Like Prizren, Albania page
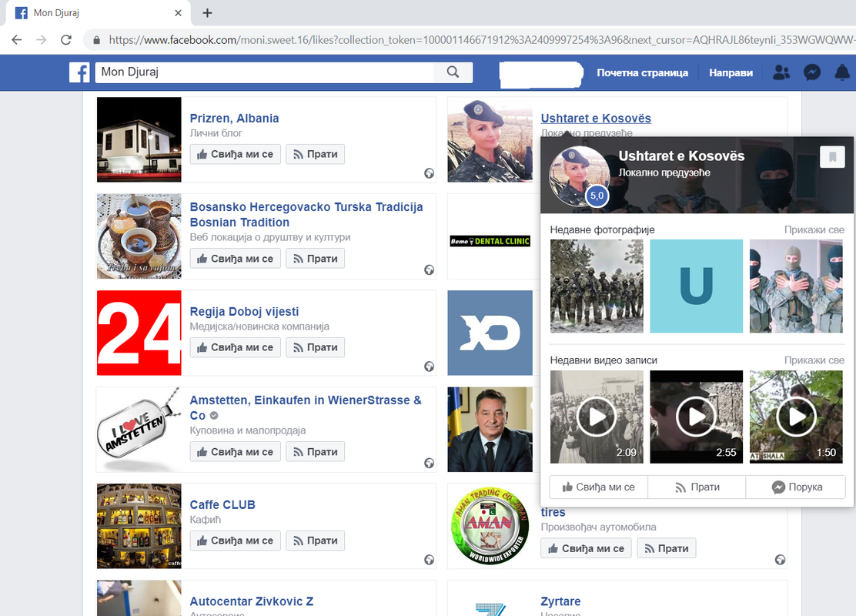Image resolution: width=856 pixels, height=616 pixels. point(236,154)
